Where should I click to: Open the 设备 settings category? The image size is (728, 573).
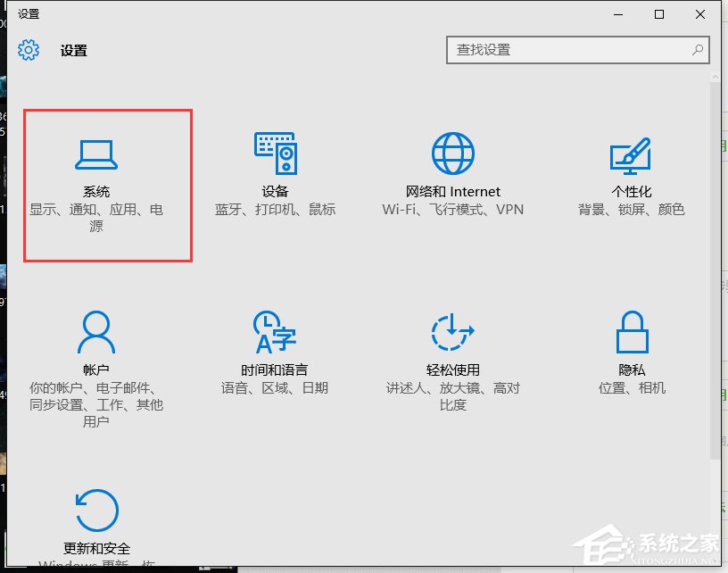coord(275,174)
